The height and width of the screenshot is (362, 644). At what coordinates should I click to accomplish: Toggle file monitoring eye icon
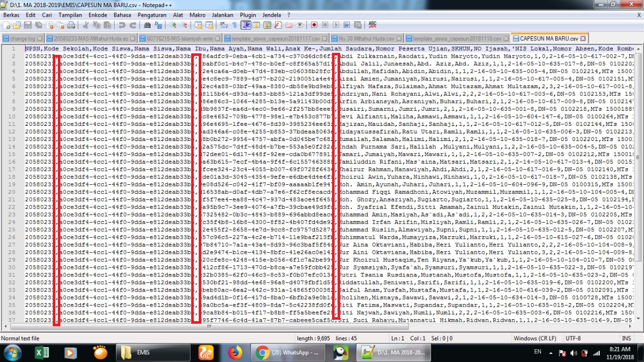[x=300, y=25]
